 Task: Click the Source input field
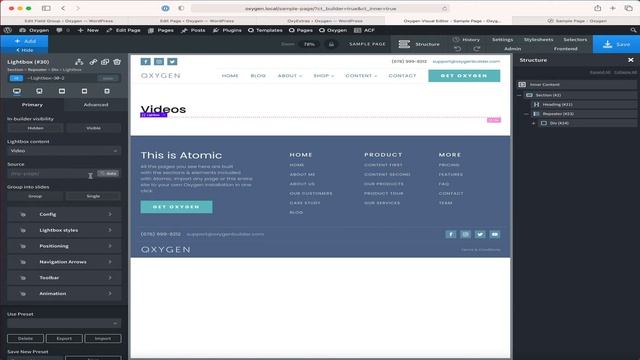52,173
